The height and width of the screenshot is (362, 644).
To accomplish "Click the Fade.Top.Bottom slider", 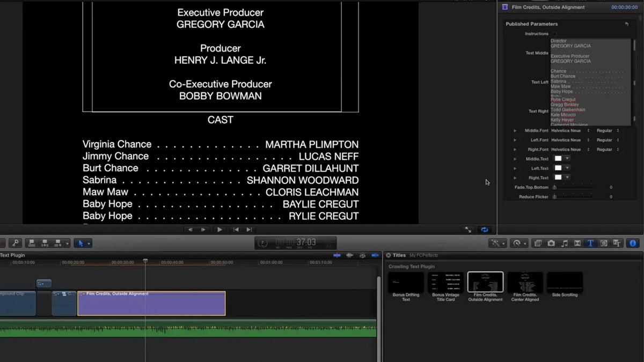I will point(573,187).
